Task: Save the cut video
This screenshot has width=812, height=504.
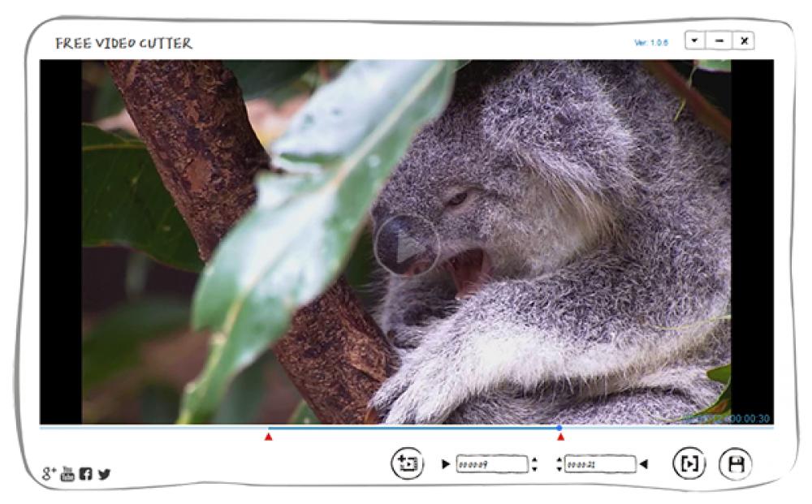Action: tap(736, 461)
